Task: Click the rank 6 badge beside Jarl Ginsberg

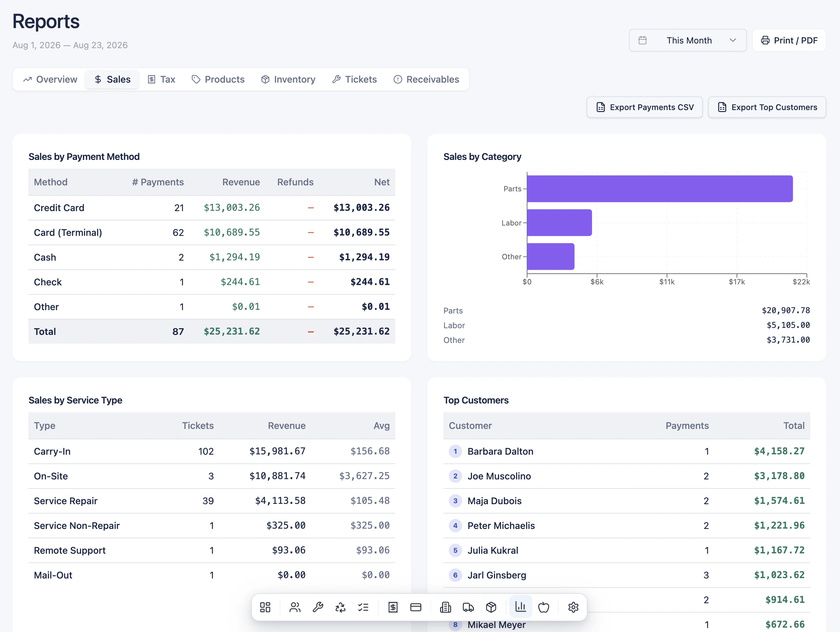Action: [455, 575]
